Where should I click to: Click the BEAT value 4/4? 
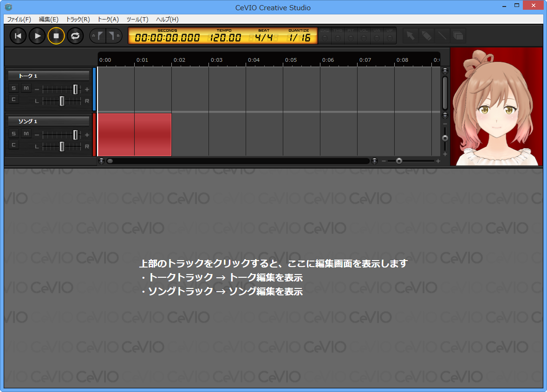click(264, 37)
